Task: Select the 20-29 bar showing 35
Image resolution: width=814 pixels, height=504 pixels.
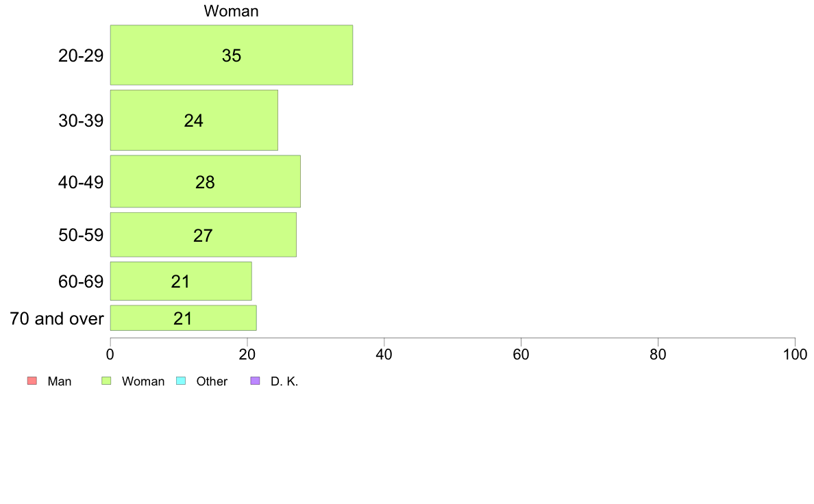Action: pos(232,55)
